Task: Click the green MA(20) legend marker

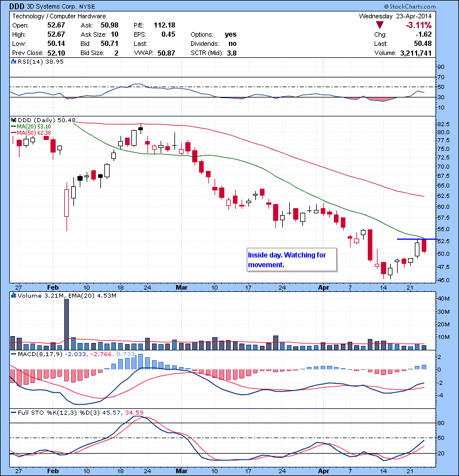Action: tap(13, 127)
